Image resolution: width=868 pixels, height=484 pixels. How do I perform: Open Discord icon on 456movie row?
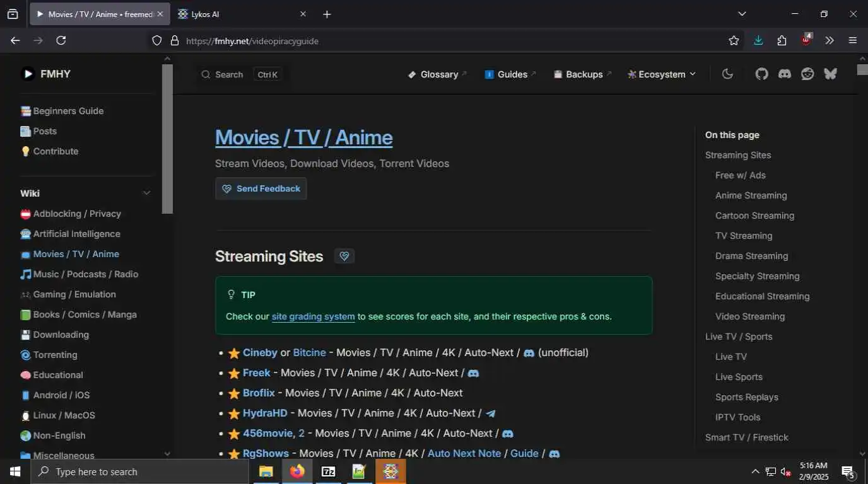point(508,434)
